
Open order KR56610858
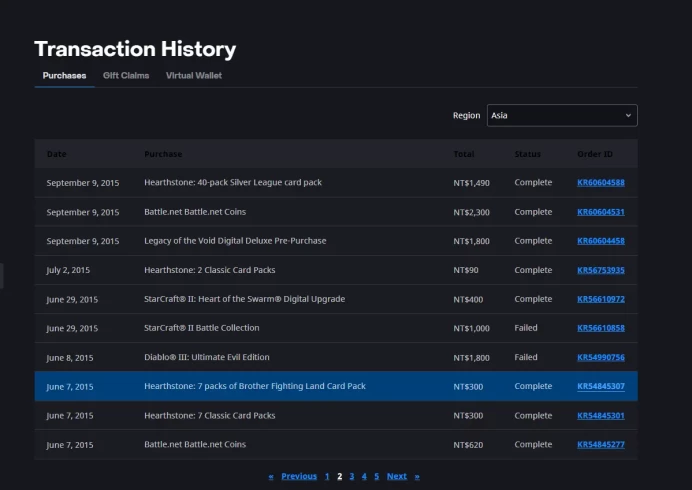(601, 328)
